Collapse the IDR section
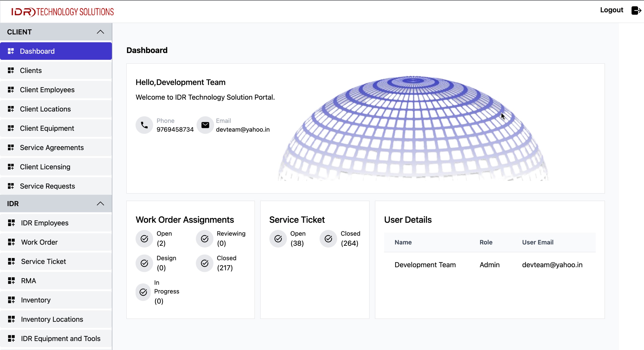The image size is (644, 350). coord(101,204)
